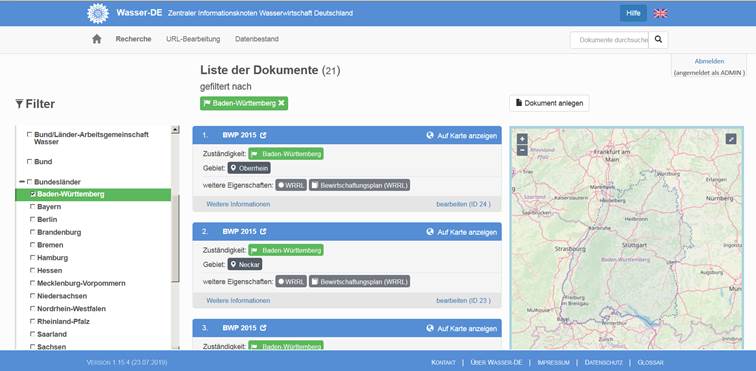Viewport: 756px width, 371px height.
Task: Click the Wasser-DE logo
Action: click(98, 13)
